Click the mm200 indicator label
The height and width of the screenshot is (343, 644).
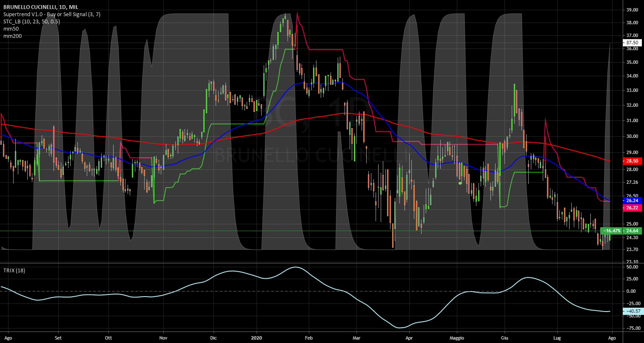[13, 36]
